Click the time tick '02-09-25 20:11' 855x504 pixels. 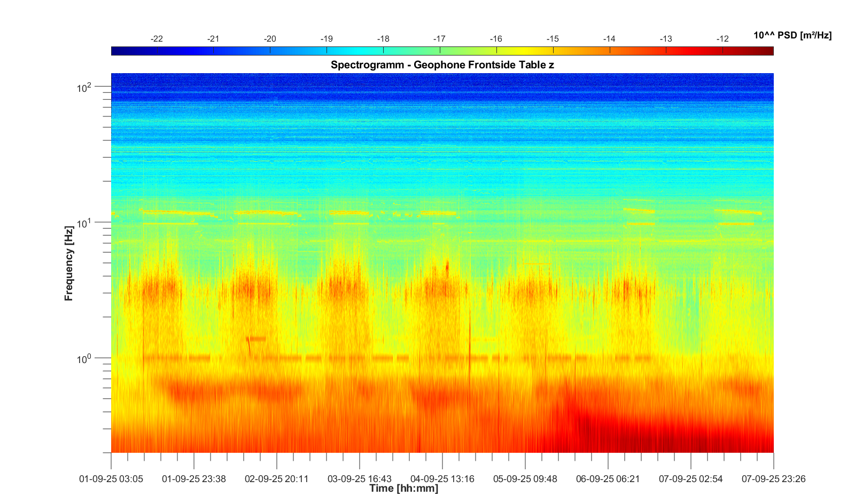coord(276,479)
